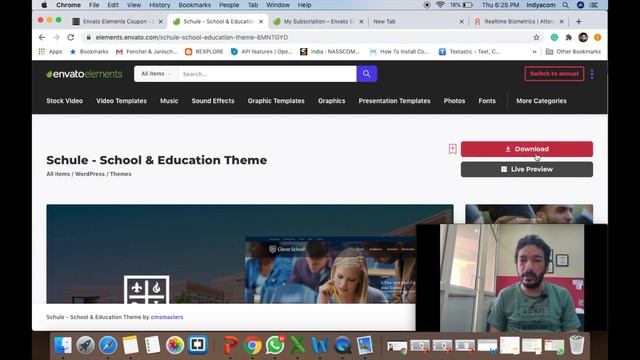
Task: Open the WordPress breadcrumb link
Action: coord(90,174)
